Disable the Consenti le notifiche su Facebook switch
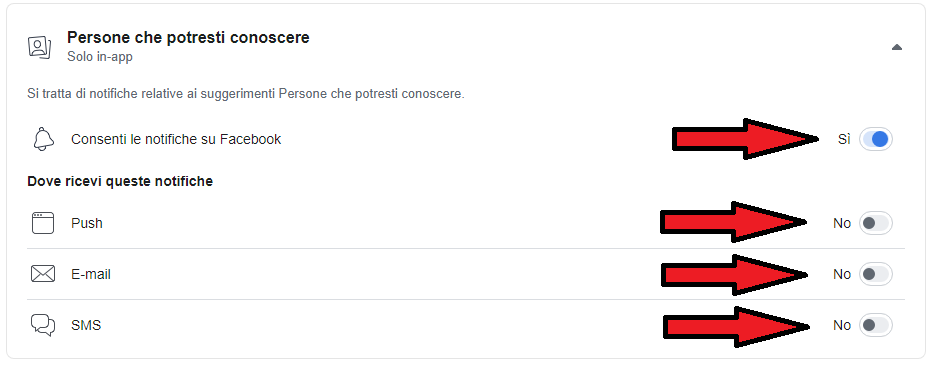Screen dimensions: 934x368 [x=875, y=139]
